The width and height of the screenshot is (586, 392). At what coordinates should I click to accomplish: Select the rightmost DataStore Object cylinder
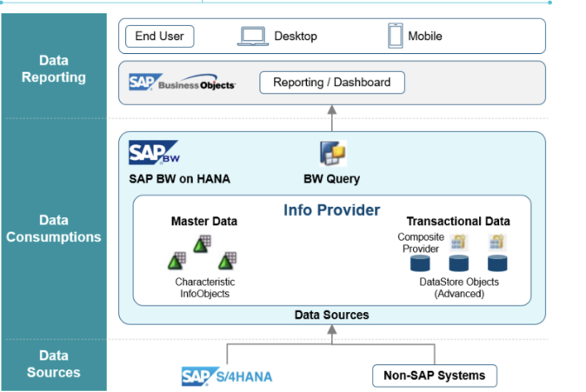[x=496, y=262]
